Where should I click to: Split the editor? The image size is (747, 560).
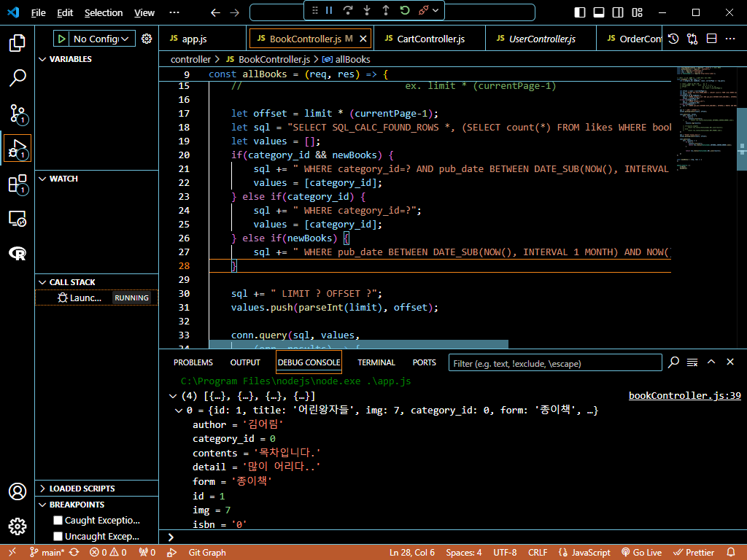[711, 39]
